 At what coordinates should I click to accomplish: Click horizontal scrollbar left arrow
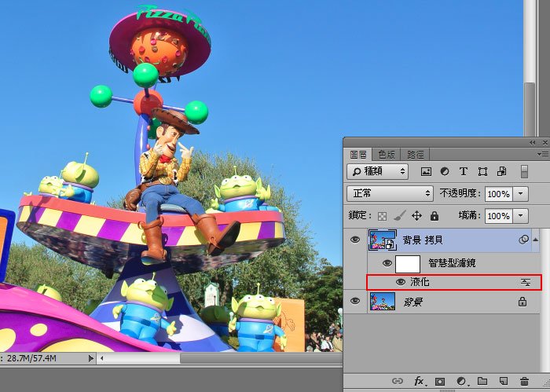[101, 358]
